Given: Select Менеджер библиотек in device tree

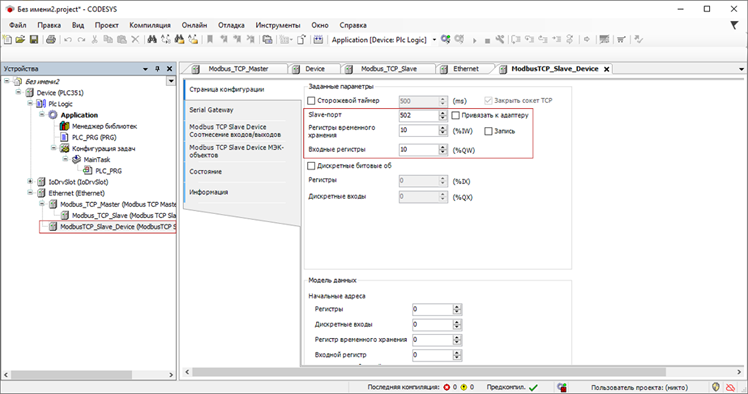Looking at the screenshot, I should pos(104,126).
